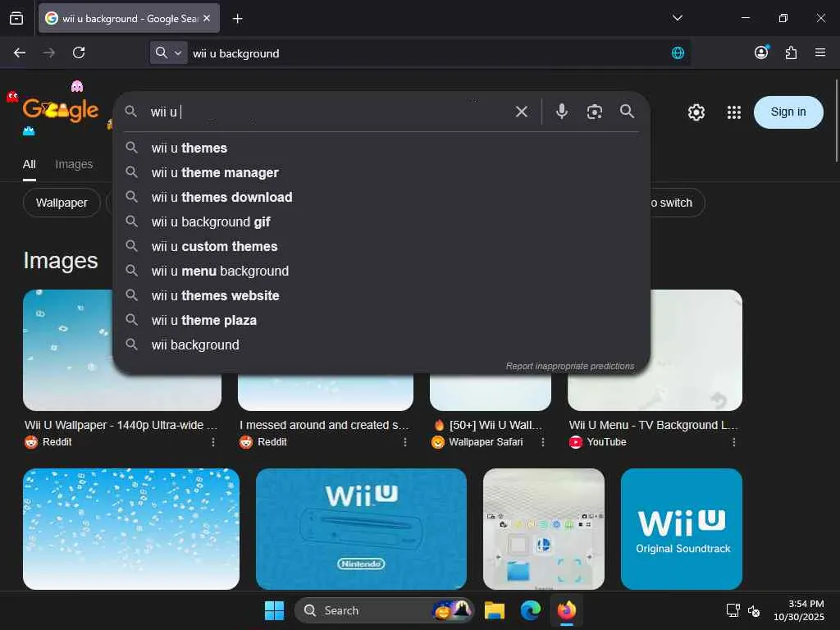Click the Sign in button
The width and height of the screenshot is (840, 630).
[788, 112]
